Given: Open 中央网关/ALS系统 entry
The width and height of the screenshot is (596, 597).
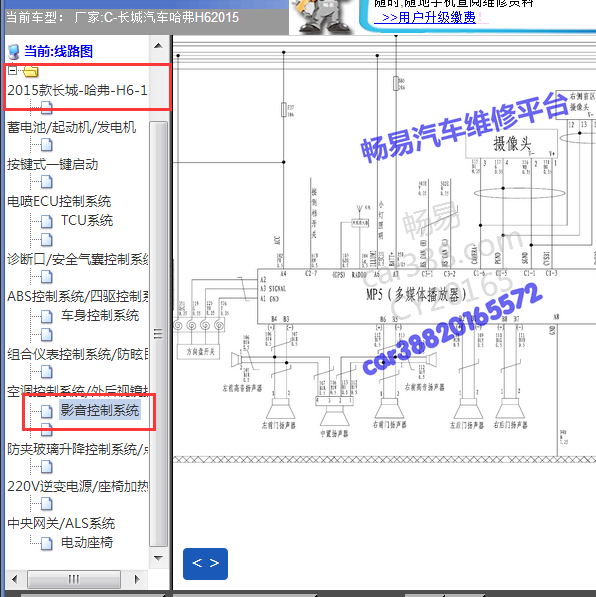Looking at the screenshot, I should 61,523.
